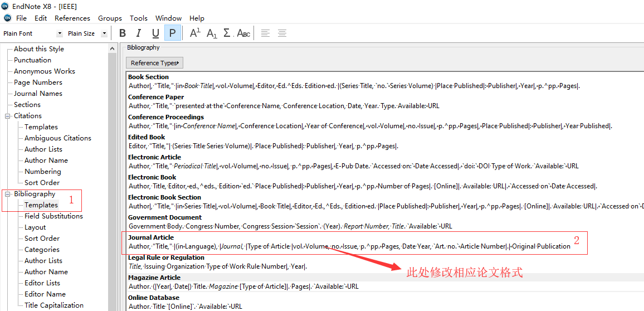Select Templates under Citations
The image size is (644, 311).
coord(41,127)
